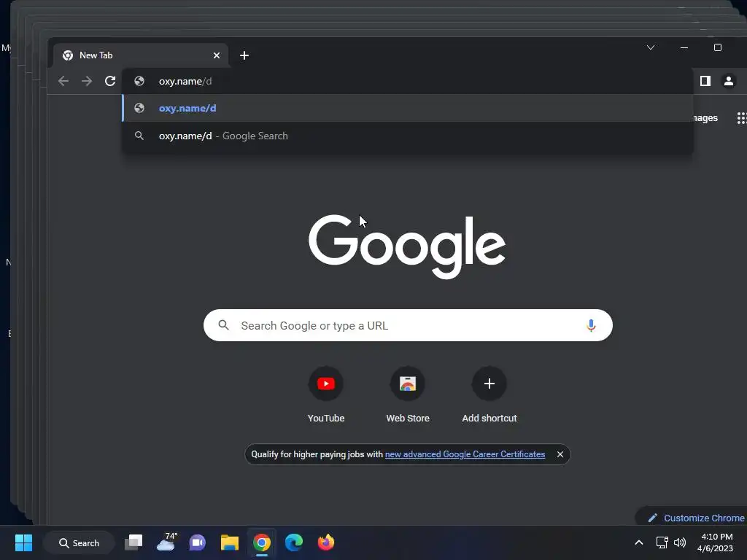Screen dimensions: 747x560
Task: Click the address bar containing oxy.name/d
Action: pos(407,82)
